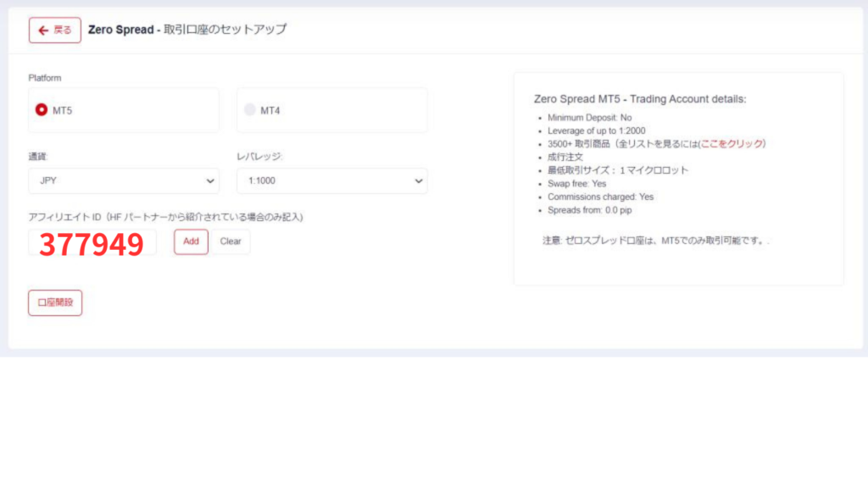Click the affiliate ID input field

tap(92, 242)
